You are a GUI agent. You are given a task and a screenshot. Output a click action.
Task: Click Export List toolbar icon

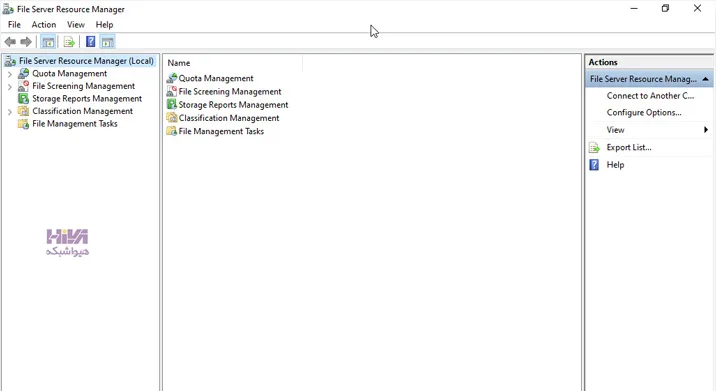pyautogui.click(x=69, y=42)
